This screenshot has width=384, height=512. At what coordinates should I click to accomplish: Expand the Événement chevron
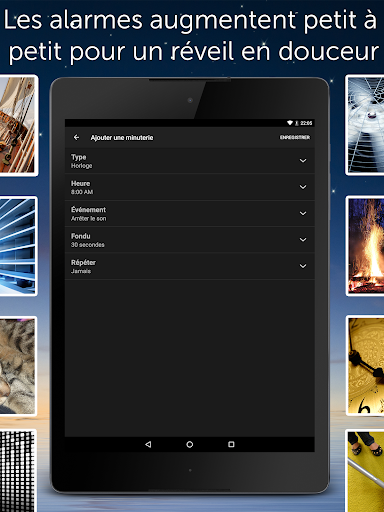(x=303, y=213)
